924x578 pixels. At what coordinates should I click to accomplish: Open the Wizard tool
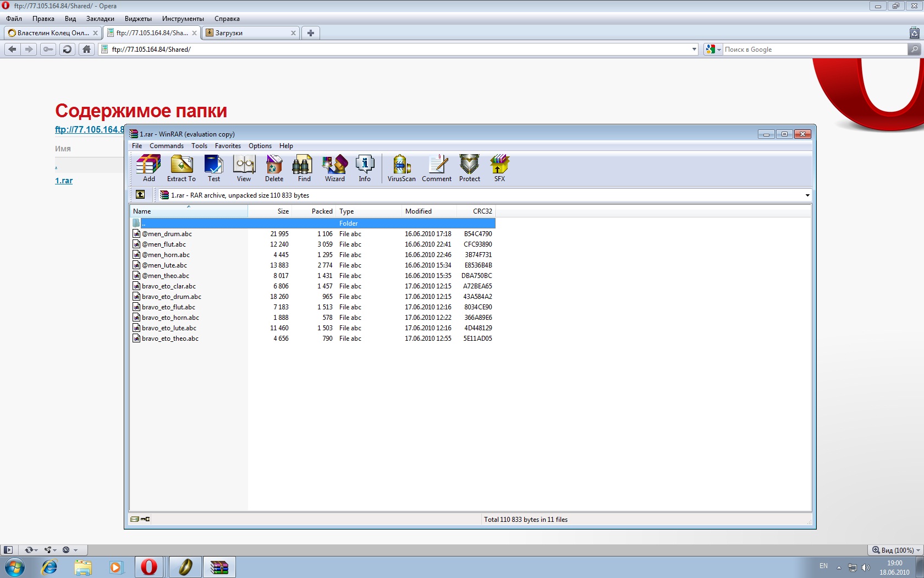tap(334, 168)
